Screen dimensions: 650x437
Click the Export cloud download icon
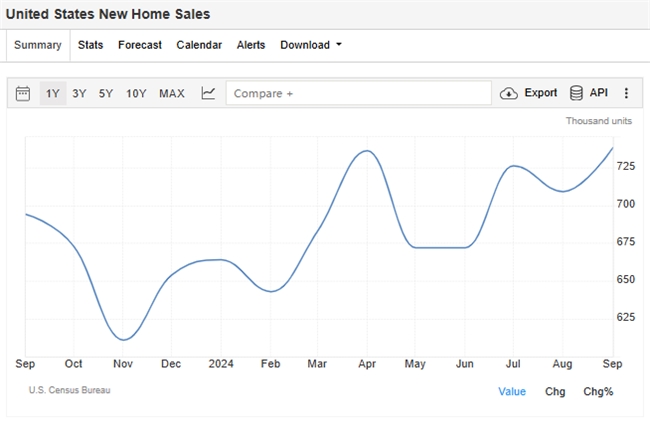509,93
